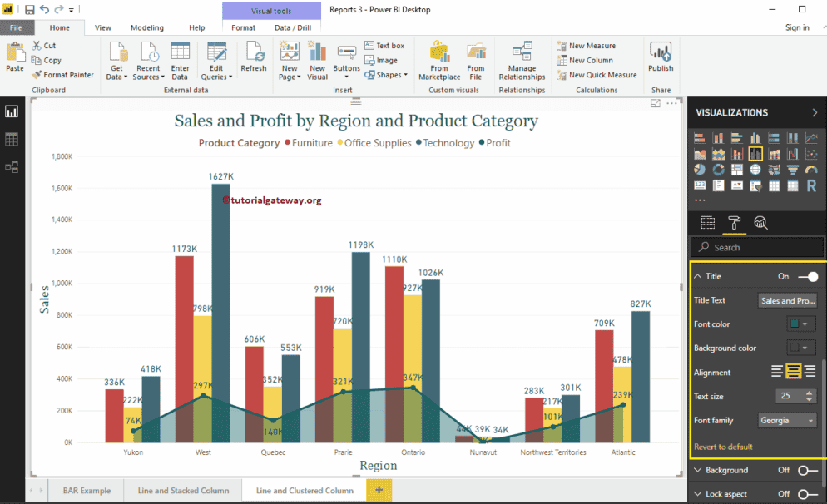Select the Ribbon chart visualization icon
The image size is (827, 504).
pyautogui.click(x=775, y=154)
